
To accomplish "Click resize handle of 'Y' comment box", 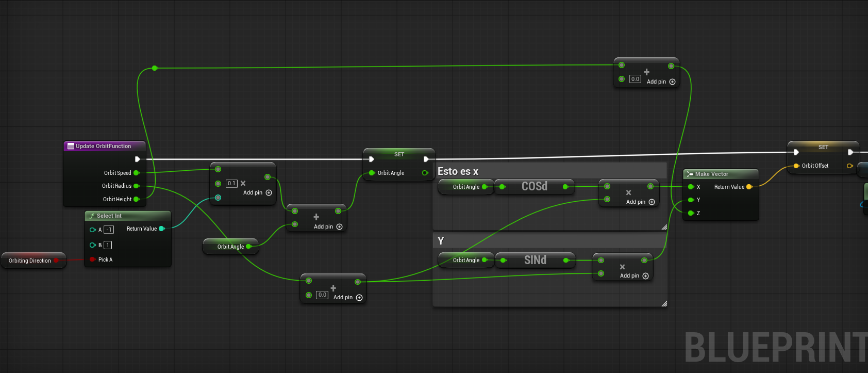I will click(x=664, y=303).
